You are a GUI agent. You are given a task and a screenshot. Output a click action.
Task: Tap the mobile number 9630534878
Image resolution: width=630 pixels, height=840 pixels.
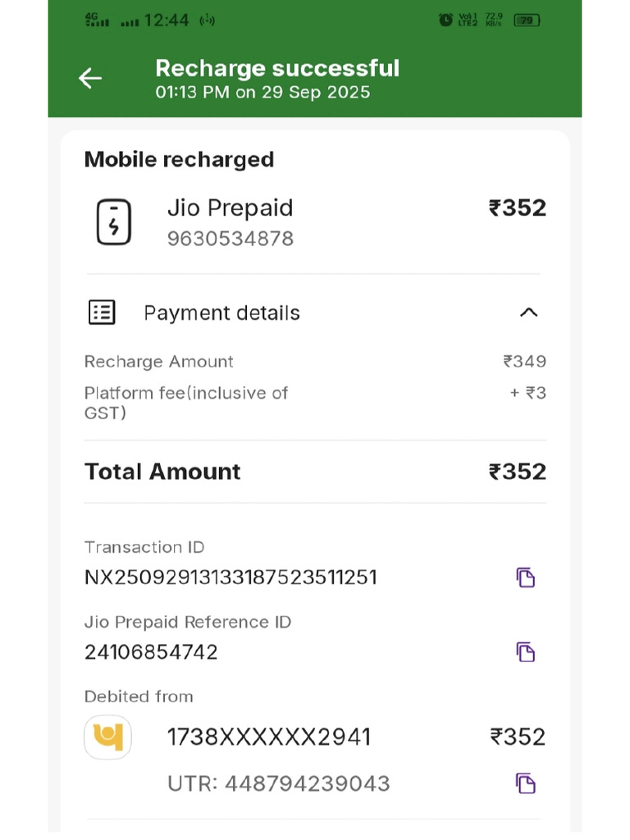pos(231,239)
